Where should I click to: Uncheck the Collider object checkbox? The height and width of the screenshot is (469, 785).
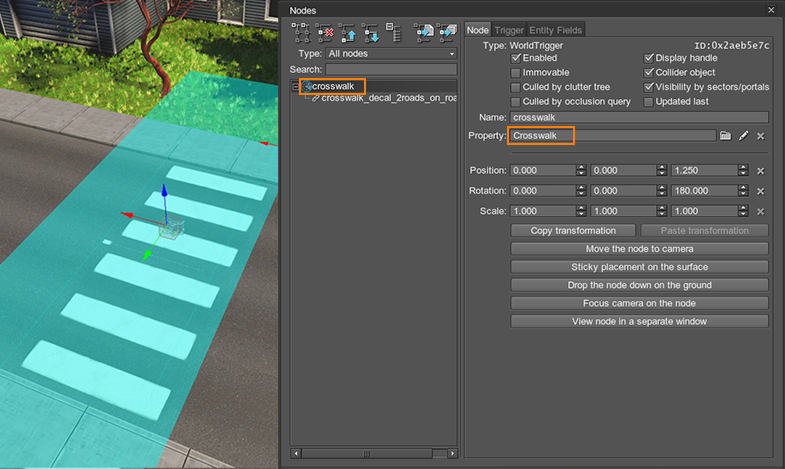pos(649,73)
